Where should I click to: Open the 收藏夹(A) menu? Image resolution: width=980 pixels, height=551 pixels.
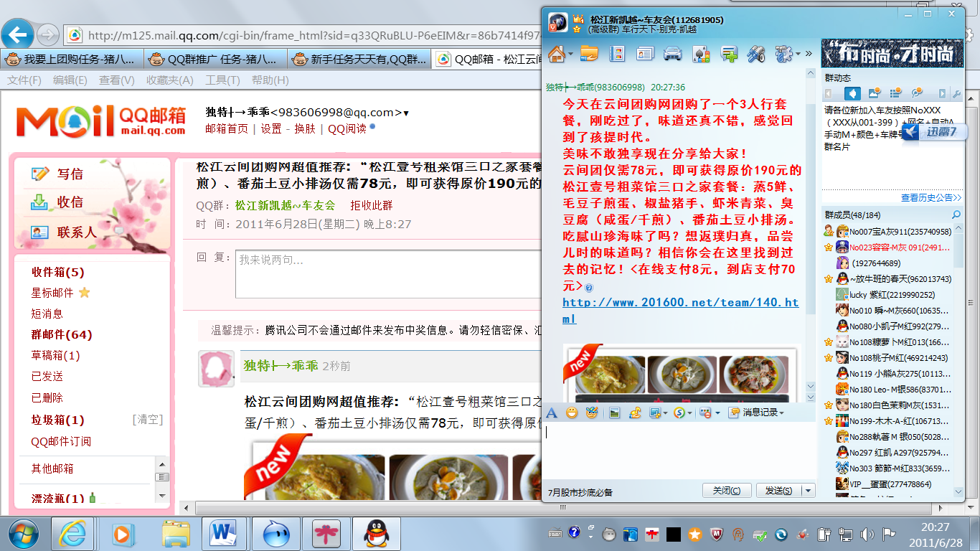coord(170,80)
